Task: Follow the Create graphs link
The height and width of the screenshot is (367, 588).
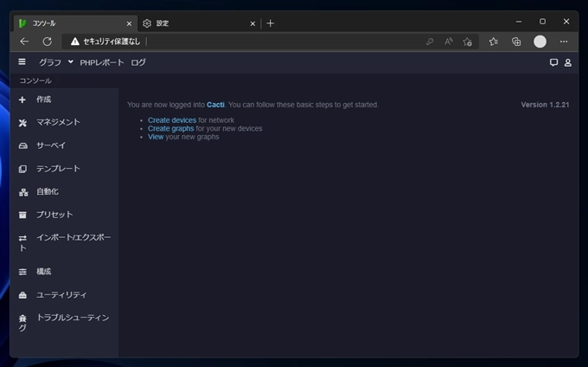Action: [x=170, y=128]
